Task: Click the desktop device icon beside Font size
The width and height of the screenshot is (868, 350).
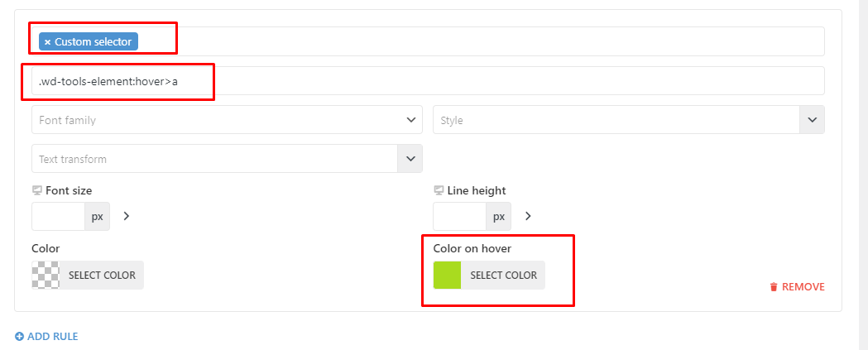Action: click(37, 190)
